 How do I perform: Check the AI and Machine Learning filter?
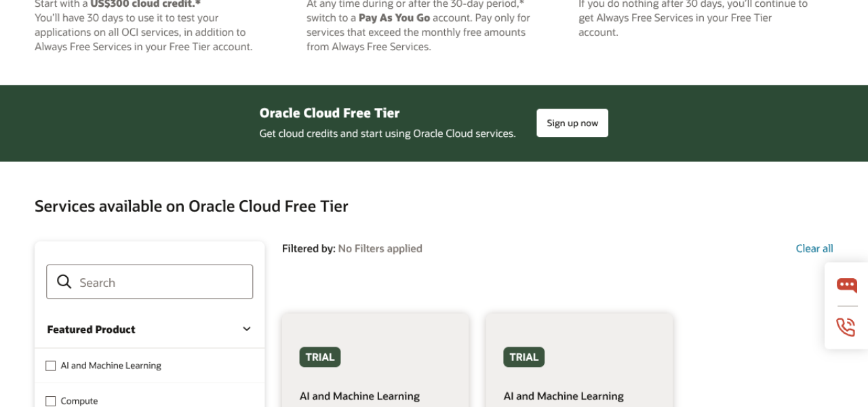(x=51, y=366)
